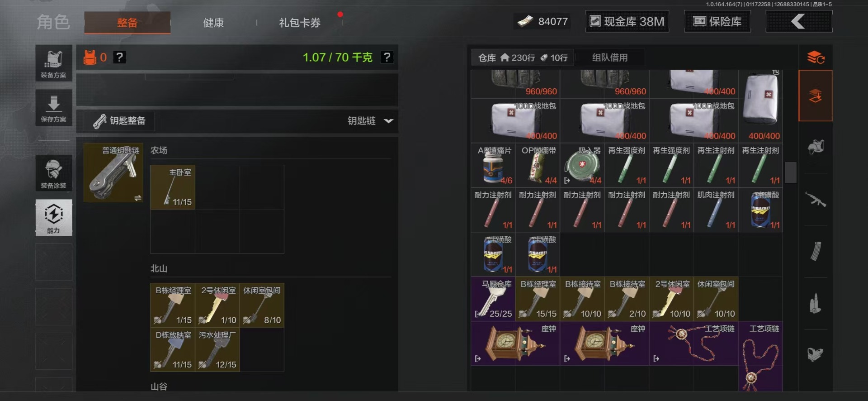Switch to the 组队借用 tab

tap(610, 57)
